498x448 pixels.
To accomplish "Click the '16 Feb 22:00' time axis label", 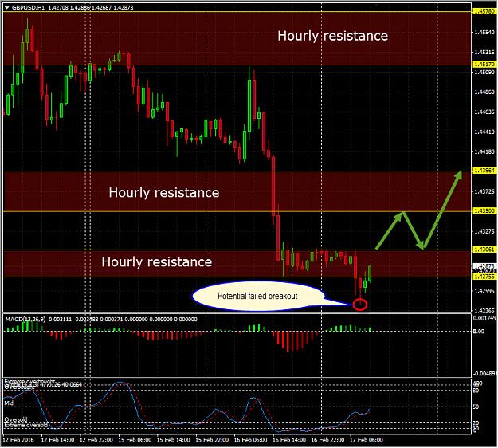I will point(327,440).
